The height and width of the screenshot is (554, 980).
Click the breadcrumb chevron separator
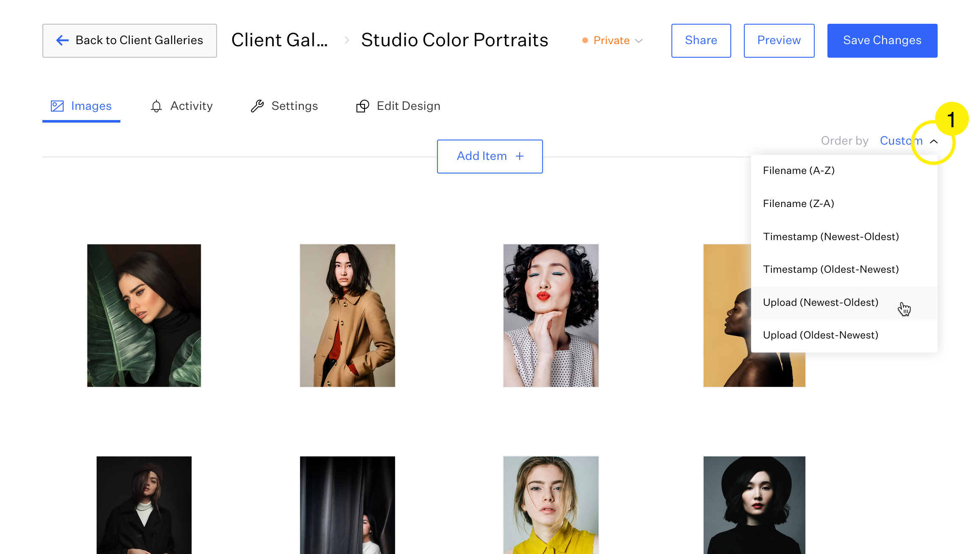347,40
